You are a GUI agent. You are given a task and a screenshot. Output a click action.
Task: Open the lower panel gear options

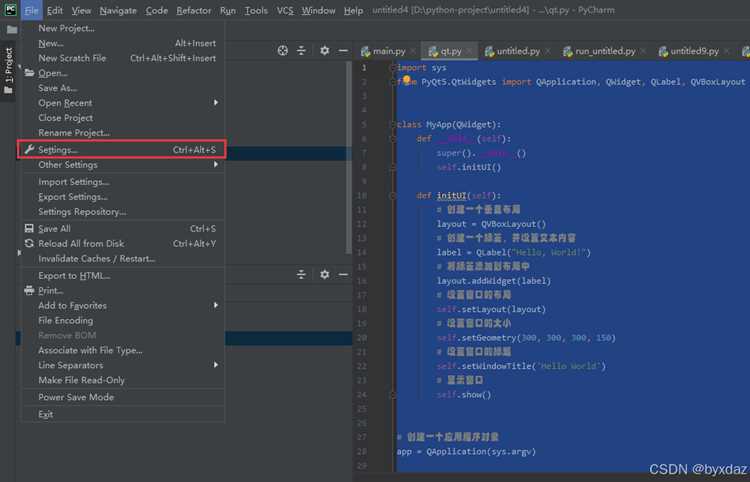click(324, 274)
